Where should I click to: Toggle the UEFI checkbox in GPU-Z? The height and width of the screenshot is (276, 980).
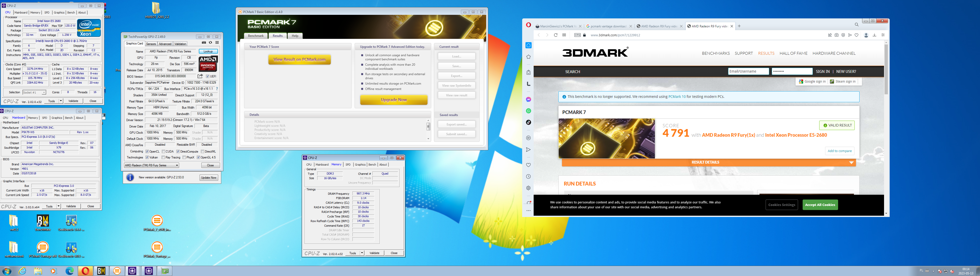207,76
